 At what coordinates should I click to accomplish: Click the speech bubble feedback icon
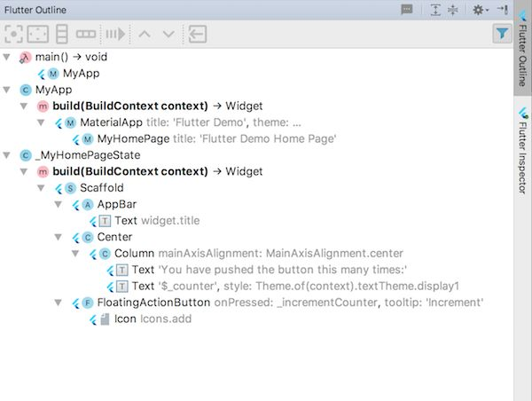pos(407,9)
